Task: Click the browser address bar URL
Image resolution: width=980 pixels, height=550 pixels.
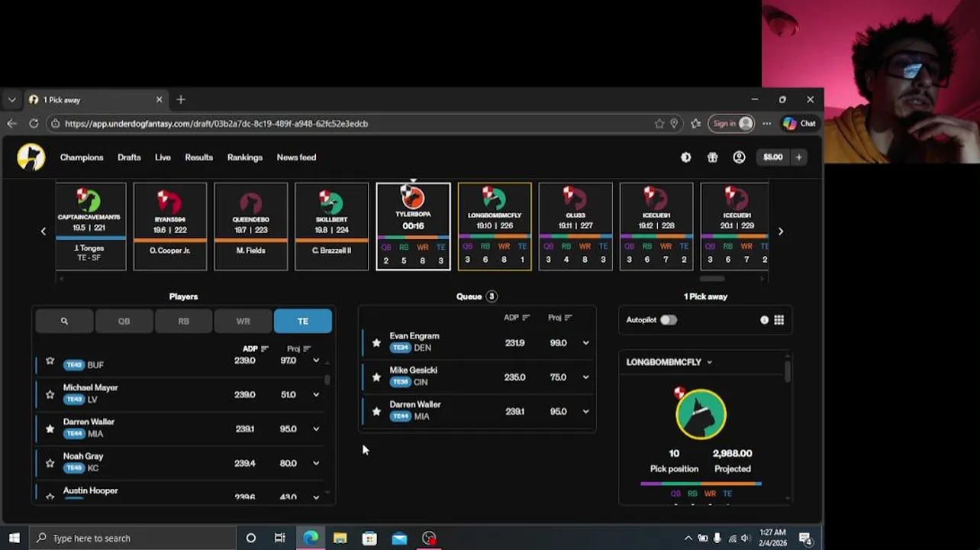Action: tap(216, 123)
